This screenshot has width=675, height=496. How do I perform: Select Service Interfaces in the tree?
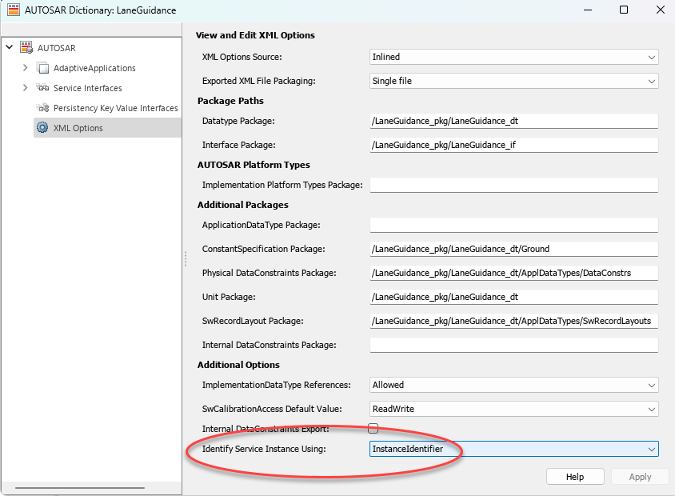pos(88,88)
